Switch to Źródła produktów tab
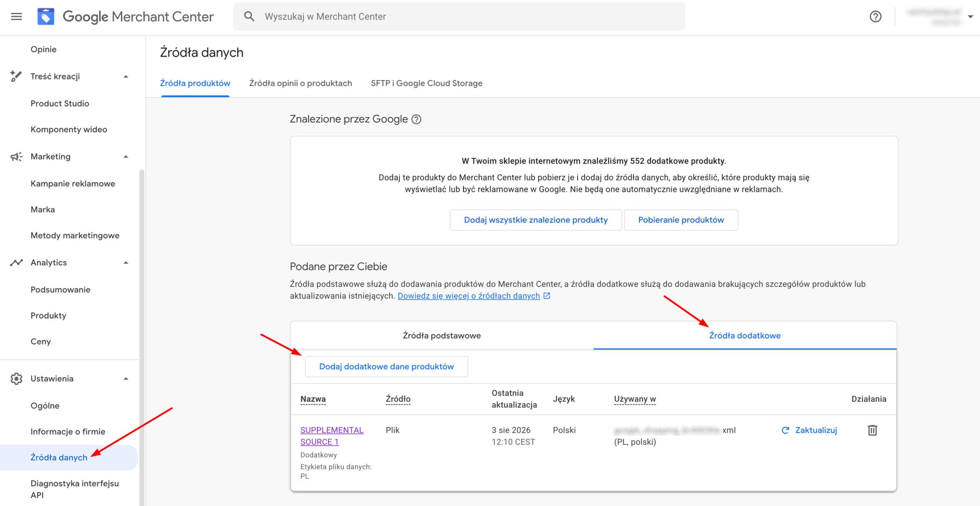Image resolution: width=980 pixels, height=506 pixels. click(x=195, y=83)
